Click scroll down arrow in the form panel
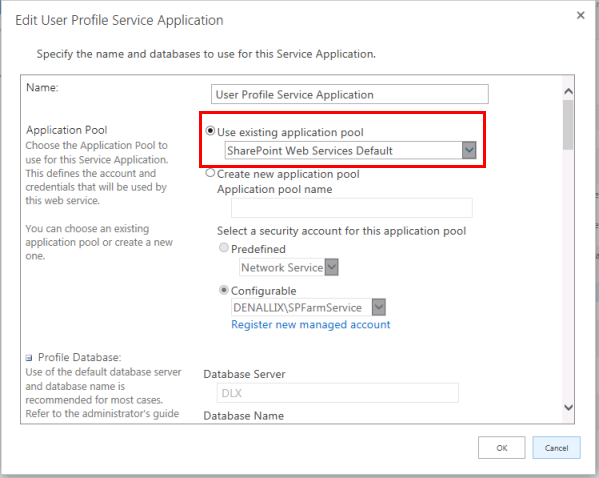This screenshot has width=599, height=478. tap(568, 408)
